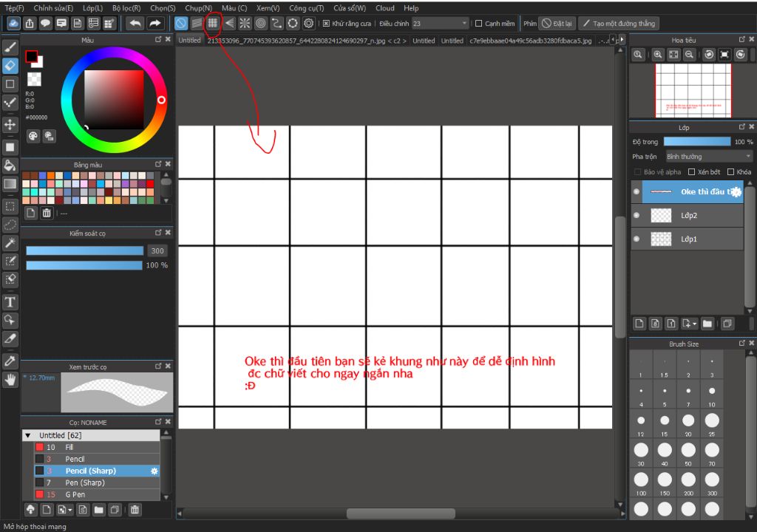Enable Cạnh mềm checkbox
The height and width of the screenshot is (532, 757).
tap(479, 23)
